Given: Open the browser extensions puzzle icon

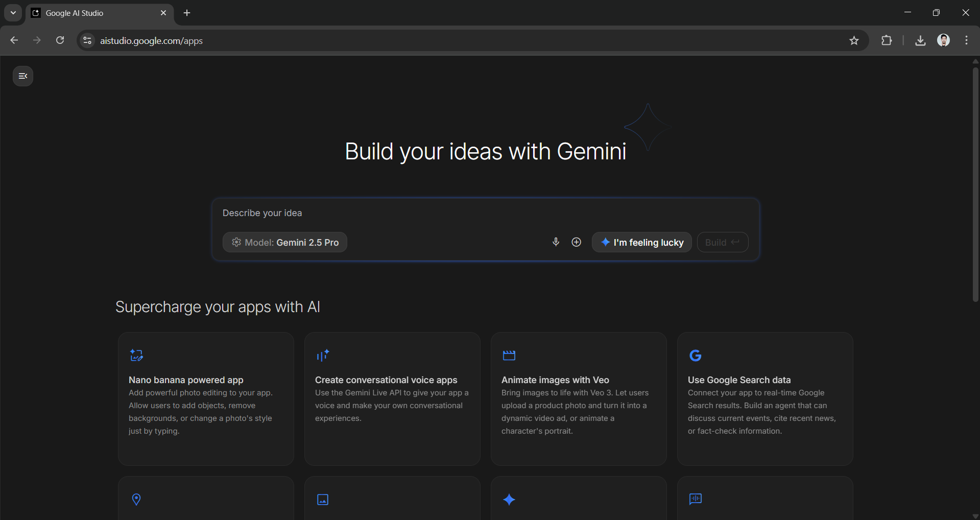Looking at the screenshot, I should [x=887, y=41].
